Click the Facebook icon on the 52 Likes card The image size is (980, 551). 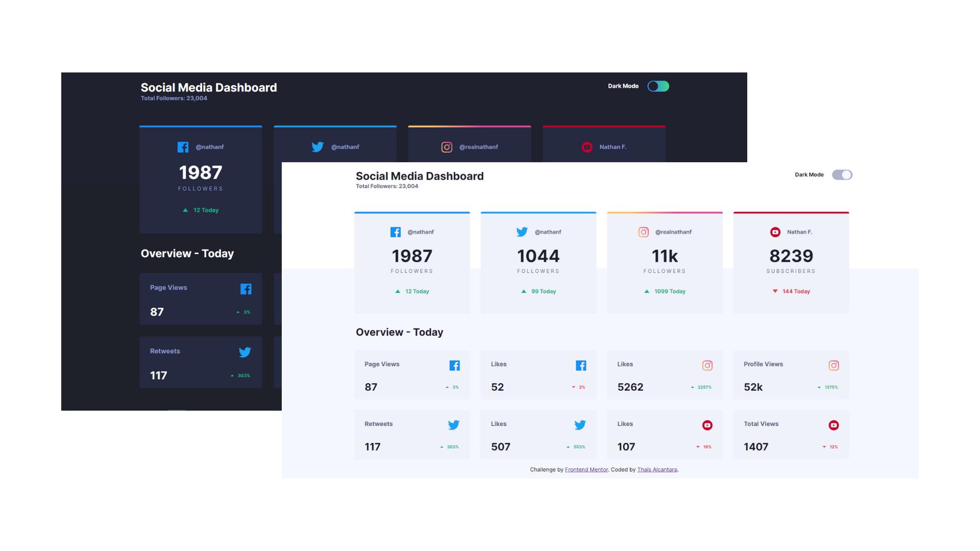pos(581,365)
